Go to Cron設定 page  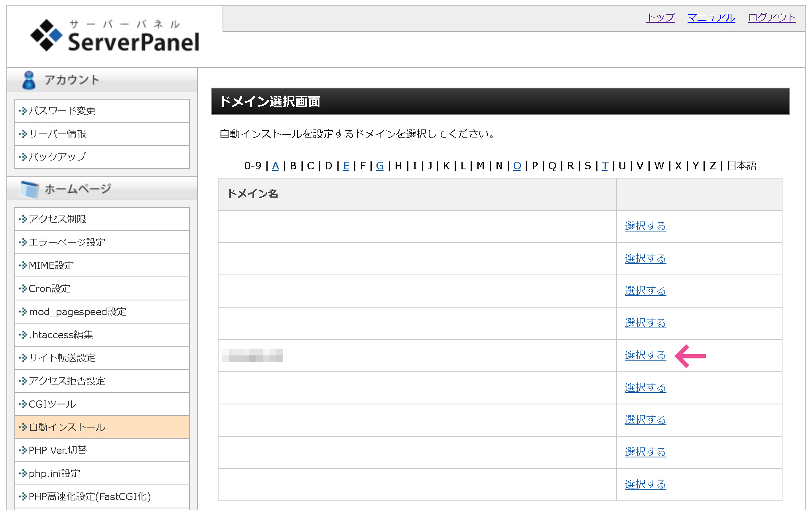(x=50, y=288)
